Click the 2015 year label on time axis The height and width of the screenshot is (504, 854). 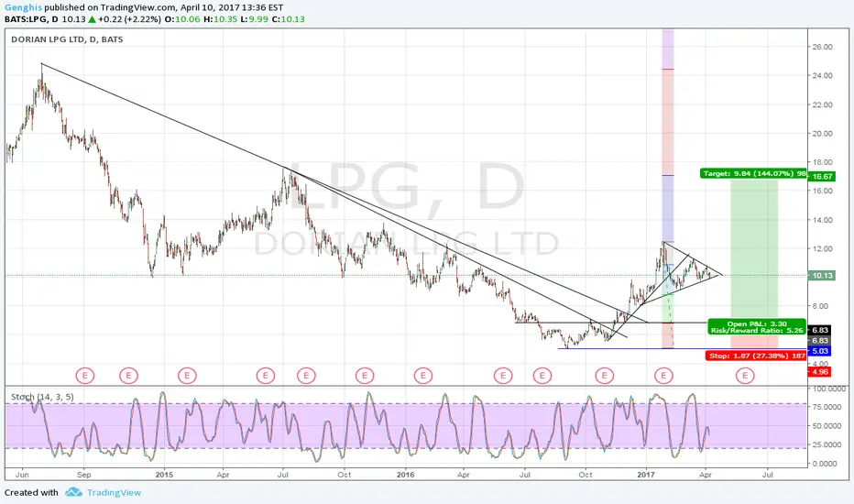coord(164,475)
